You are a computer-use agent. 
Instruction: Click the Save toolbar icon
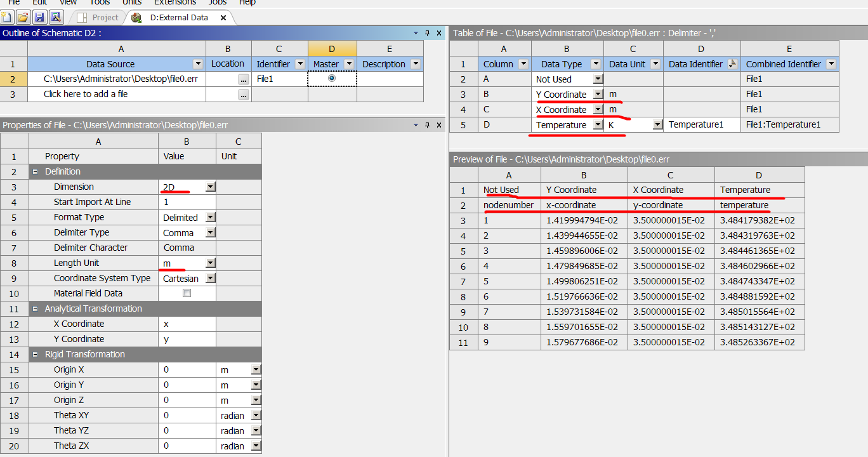pos(39,17)
